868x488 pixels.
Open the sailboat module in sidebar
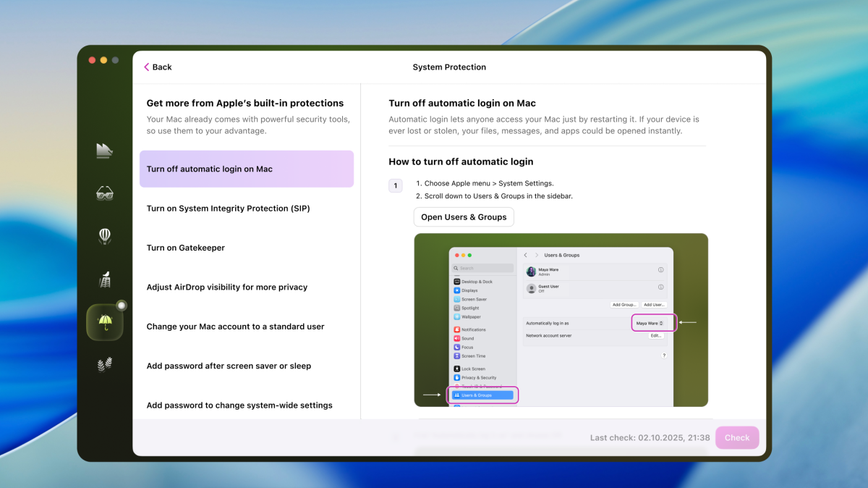coord(105,150)
